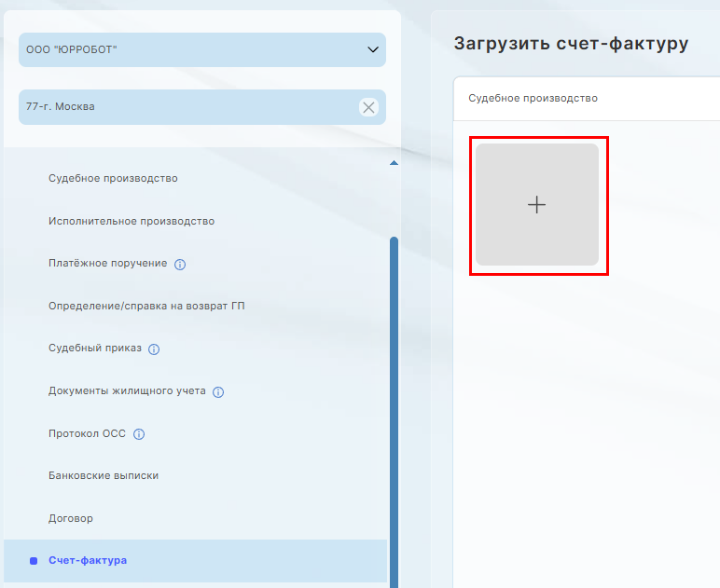Open the ООО "ЮРРОБОТ" organization dropdown
Screen dimensions: 720x588
201,50
